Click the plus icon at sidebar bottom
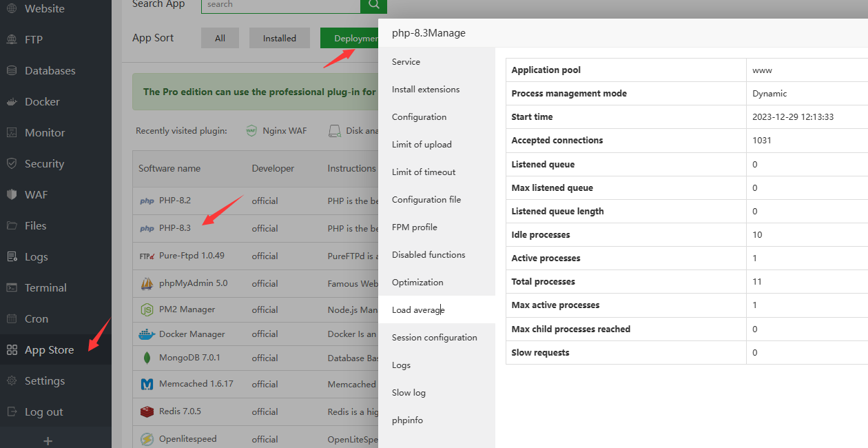The height and width of the screenshot is (448, 868). click(x=48, y=441)
